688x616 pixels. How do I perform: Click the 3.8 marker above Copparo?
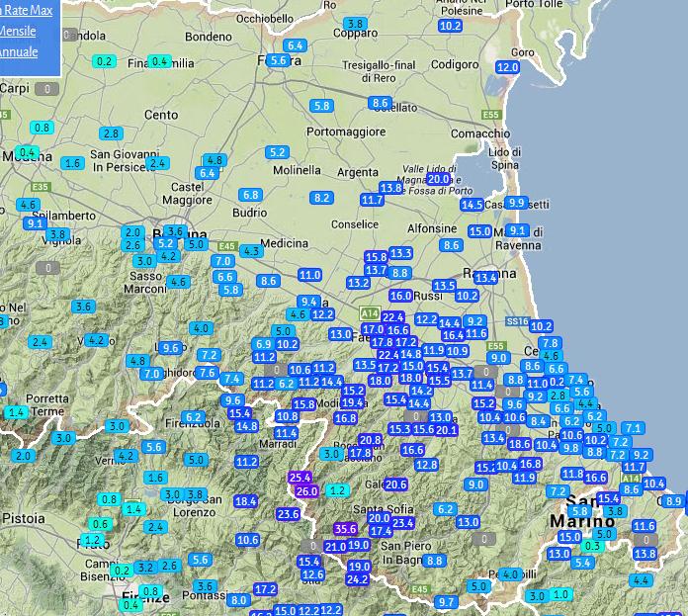354,24
